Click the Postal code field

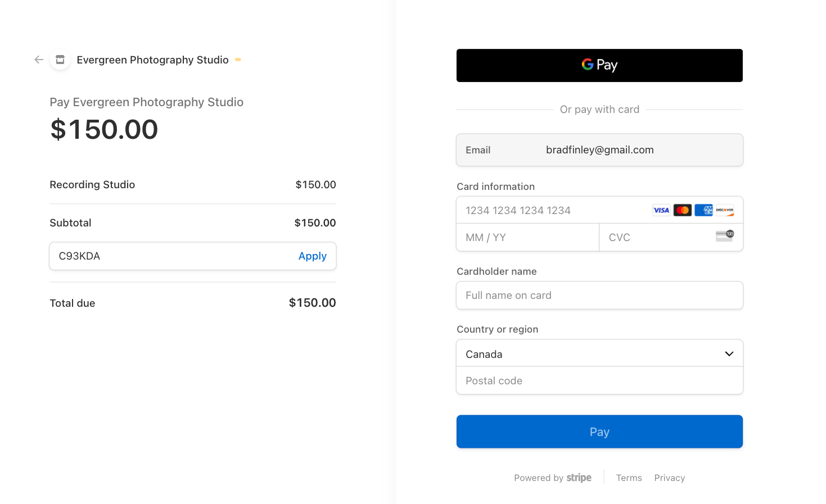599,380
